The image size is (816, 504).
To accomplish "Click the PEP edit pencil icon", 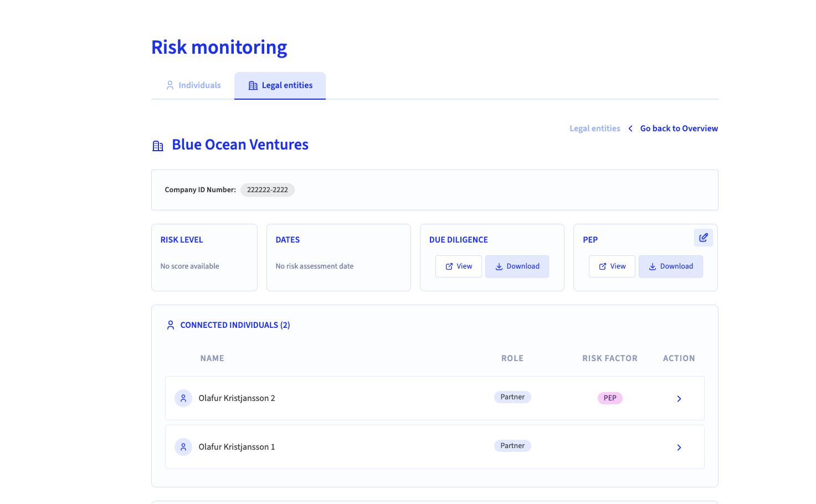I will [x=704, y=238].
